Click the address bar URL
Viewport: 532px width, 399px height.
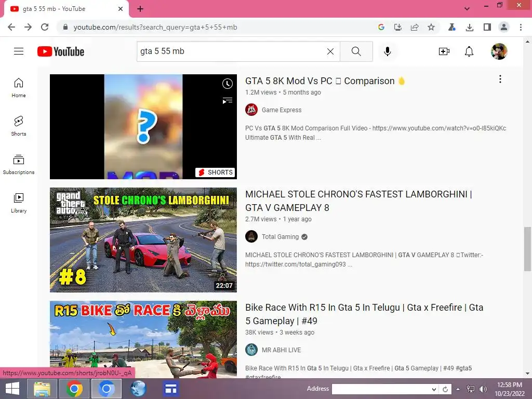pos(155,27)
